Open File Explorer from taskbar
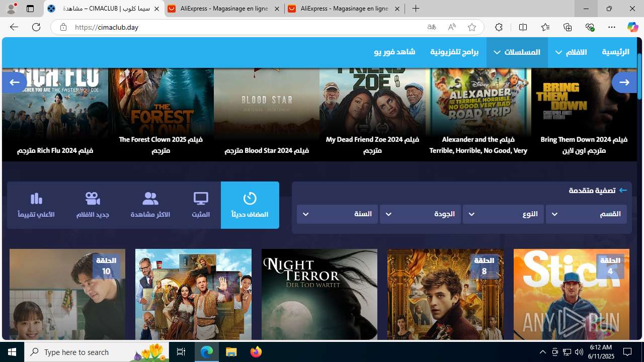The height and width of the screenshot is (362, 644). [231, 352]
